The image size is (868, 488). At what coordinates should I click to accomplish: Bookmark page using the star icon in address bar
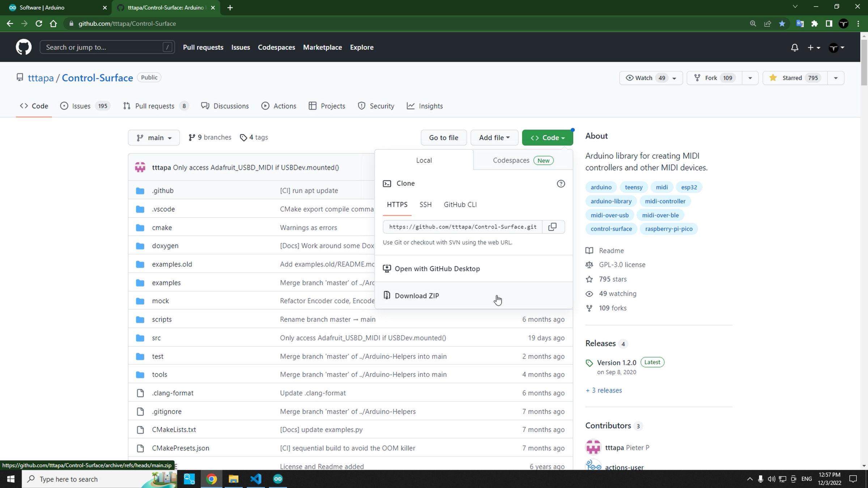(x=782, y=23)
